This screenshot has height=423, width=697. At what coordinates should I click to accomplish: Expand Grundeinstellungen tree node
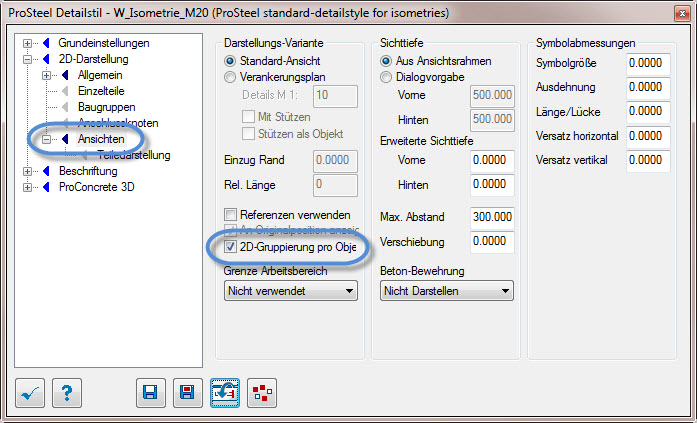(28, 44)
